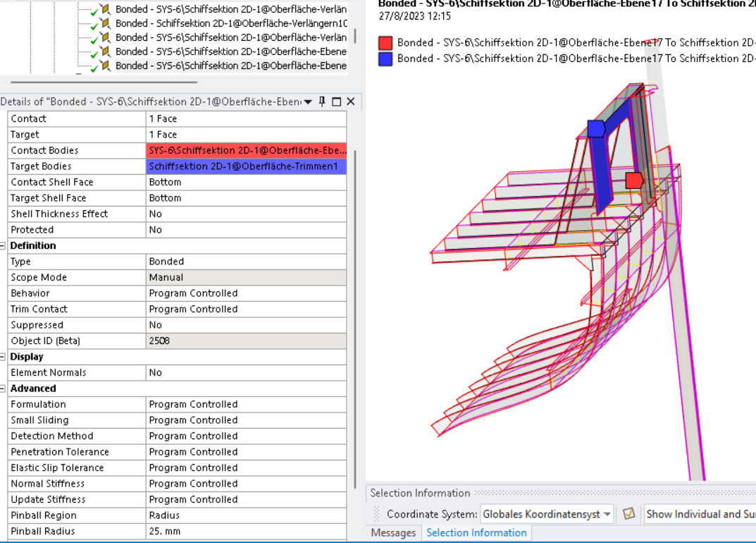Viewport: 756px width, 543px height.
Task: Open the Small Sliding value field
Action: coord(247,420)
